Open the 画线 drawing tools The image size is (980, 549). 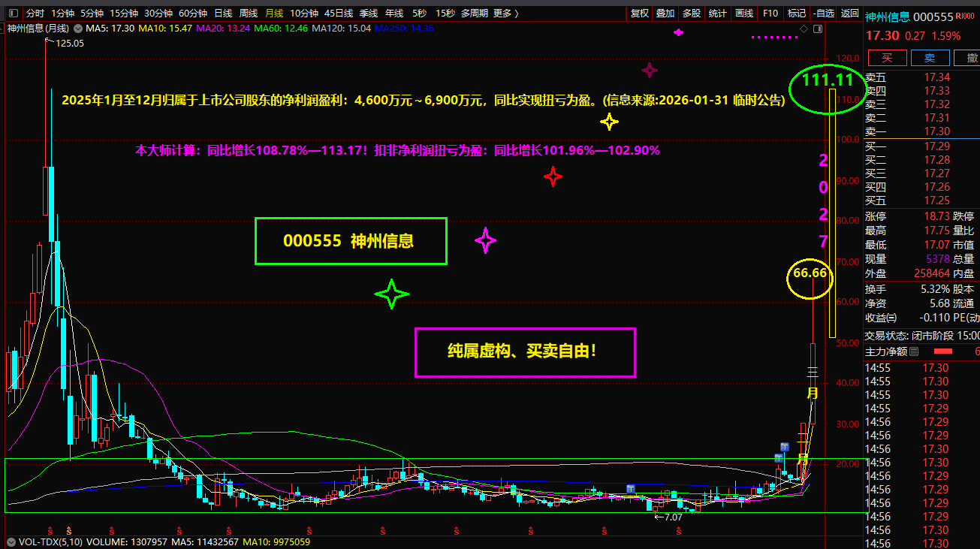pyautogui.click(x=744, y=14)
